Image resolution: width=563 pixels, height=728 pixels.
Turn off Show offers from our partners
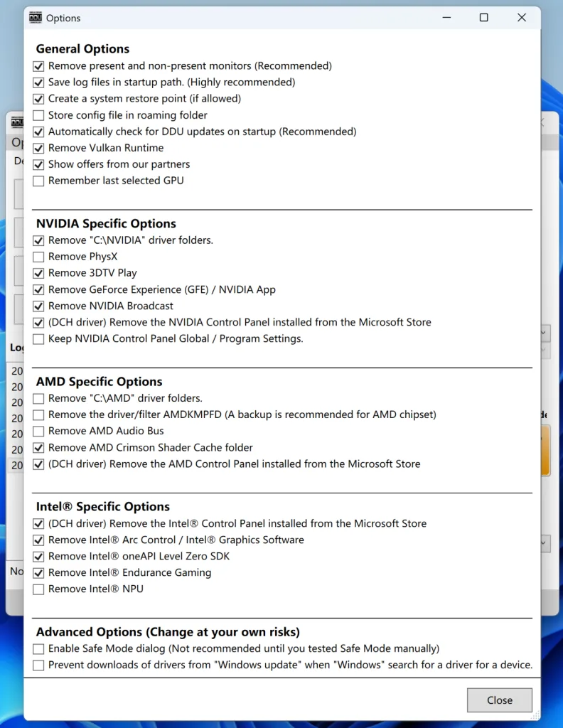click(38, 164)
